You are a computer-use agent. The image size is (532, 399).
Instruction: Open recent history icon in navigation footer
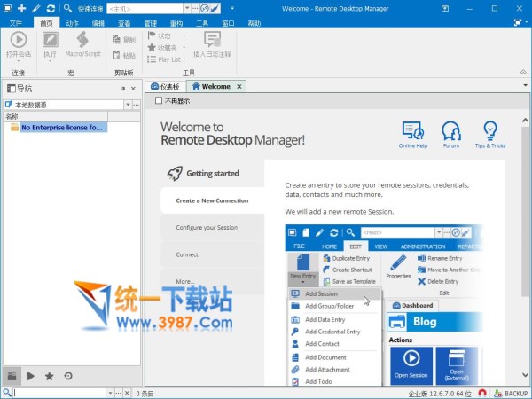pos(68,376)
